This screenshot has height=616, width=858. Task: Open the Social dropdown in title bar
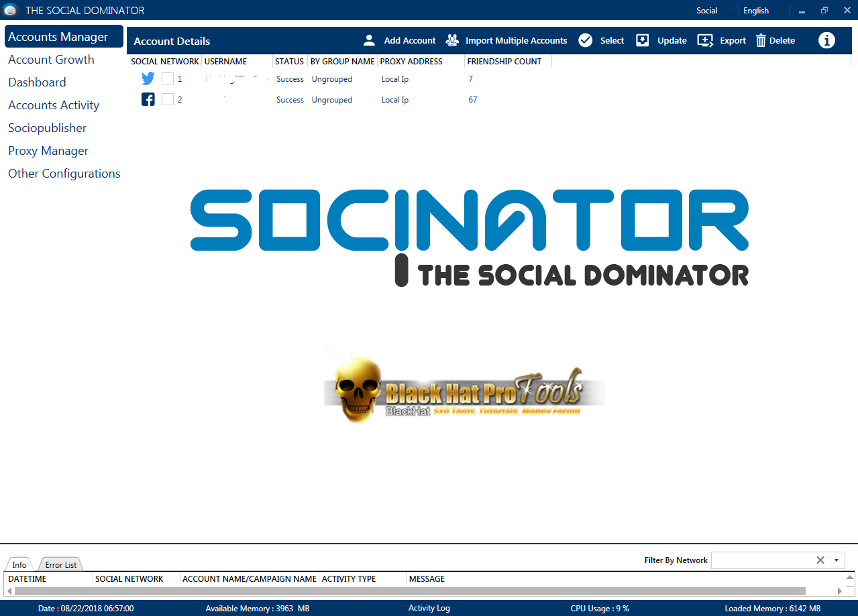[x=712, y=10]
